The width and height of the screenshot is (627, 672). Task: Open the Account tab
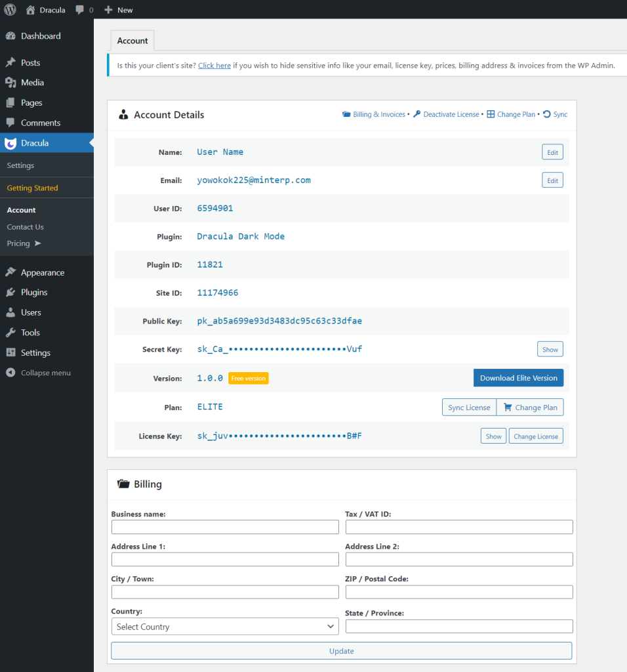pyautogui.click(x=132, y=41)
